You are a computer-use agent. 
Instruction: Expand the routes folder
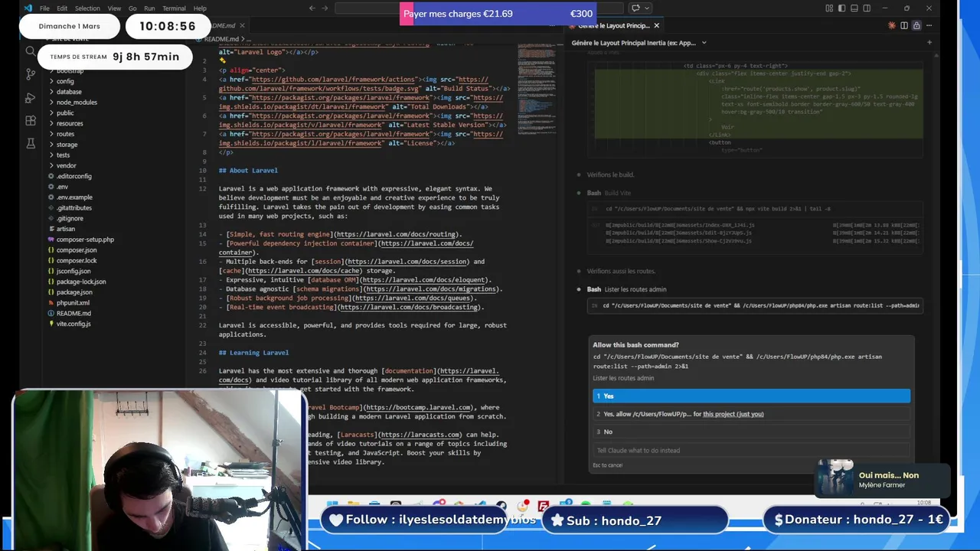tap(65, 134)
